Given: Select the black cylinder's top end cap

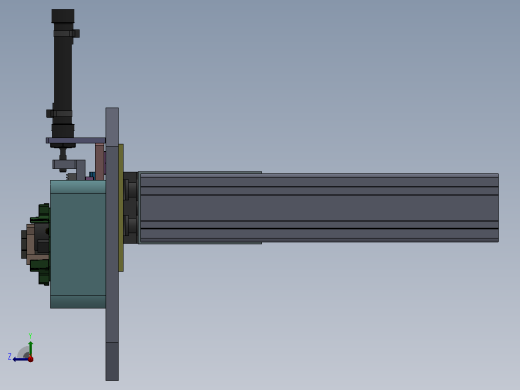Looking at the screenshot, I should pyautogui.click(x=63, y=16).
